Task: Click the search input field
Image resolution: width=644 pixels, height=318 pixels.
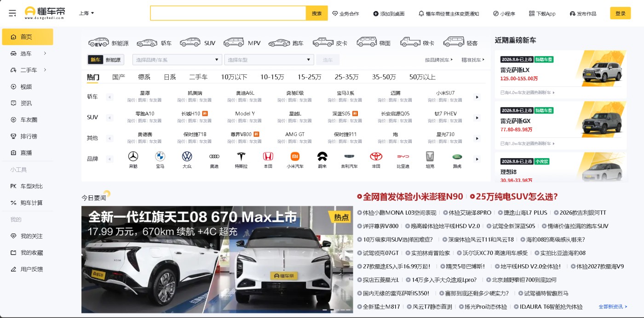Action: [x=228, y=13]
